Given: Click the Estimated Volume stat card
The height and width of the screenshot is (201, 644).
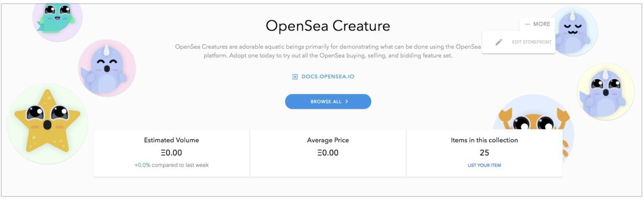Looking at the screenshot, I should click(171, 153).
